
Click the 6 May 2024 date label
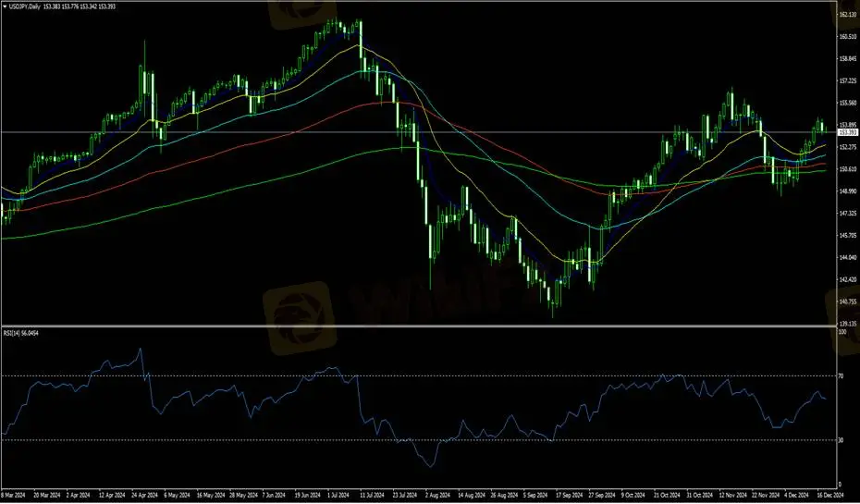pos(176,496)
